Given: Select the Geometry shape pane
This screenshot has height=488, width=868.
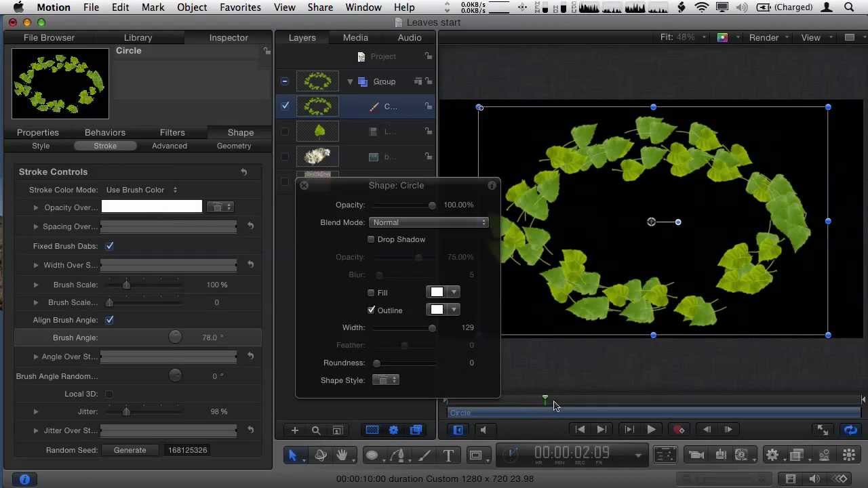Looking at the screenshot, I should [x=234, y=146].
